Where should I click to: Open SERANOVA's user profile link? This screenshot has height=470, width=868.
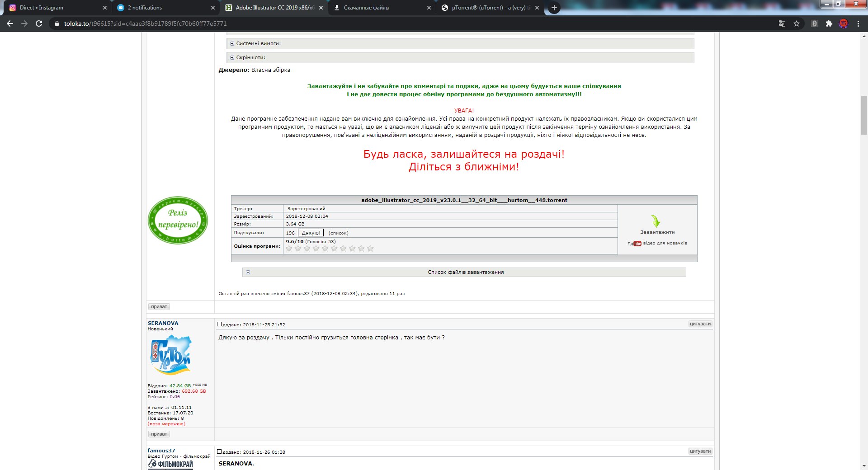pyautogui.click(x=163, y=323)
